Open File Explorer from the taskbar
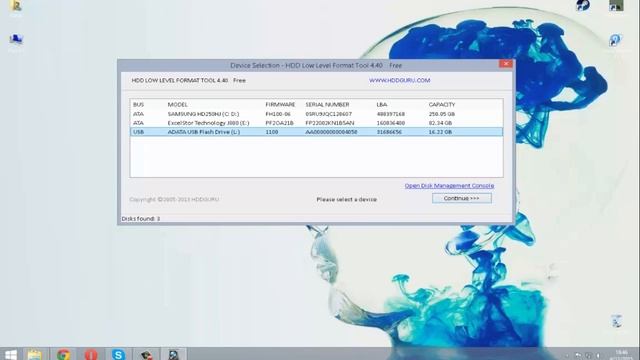The height and width of the screenshot is (360, 640). click(35, 354)
